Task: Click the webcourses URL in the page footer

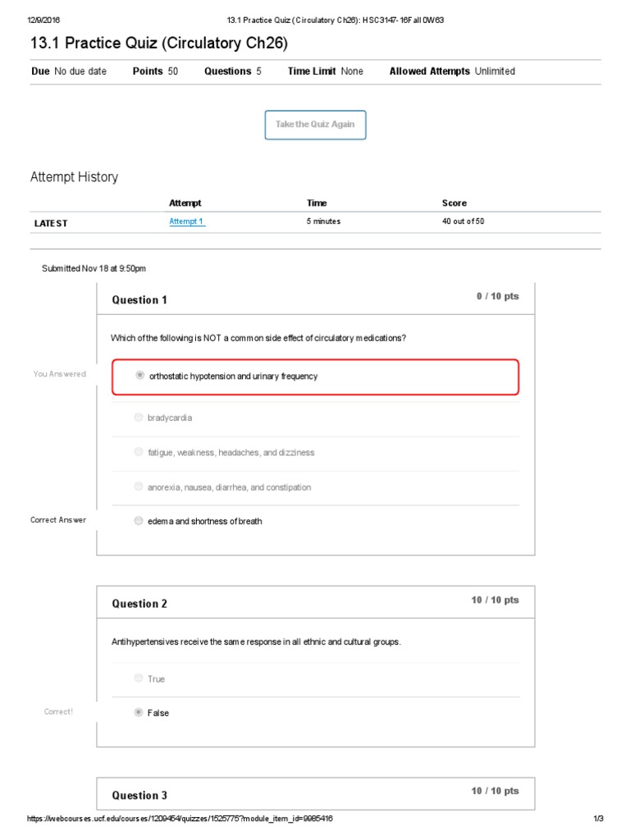Action: pyautogui.click(x=180, y=819)
